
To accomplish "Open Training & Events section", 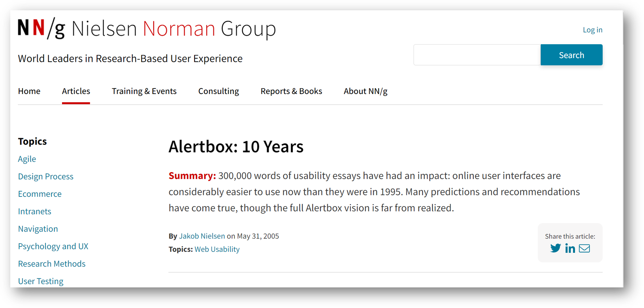I will pos(144,91).
